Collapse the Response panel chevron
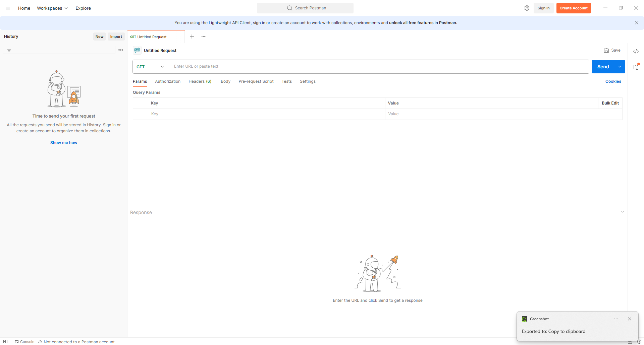Viewport: 644px width, 345px height. pyautogui.click(x=622, y=212)
